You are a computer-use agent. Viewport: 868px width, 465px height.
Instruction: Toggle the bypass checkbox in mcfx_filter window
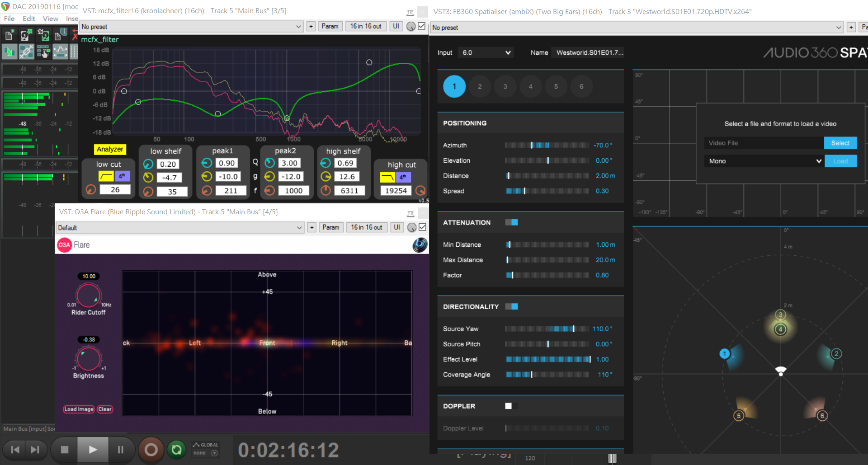pos(422,26)
